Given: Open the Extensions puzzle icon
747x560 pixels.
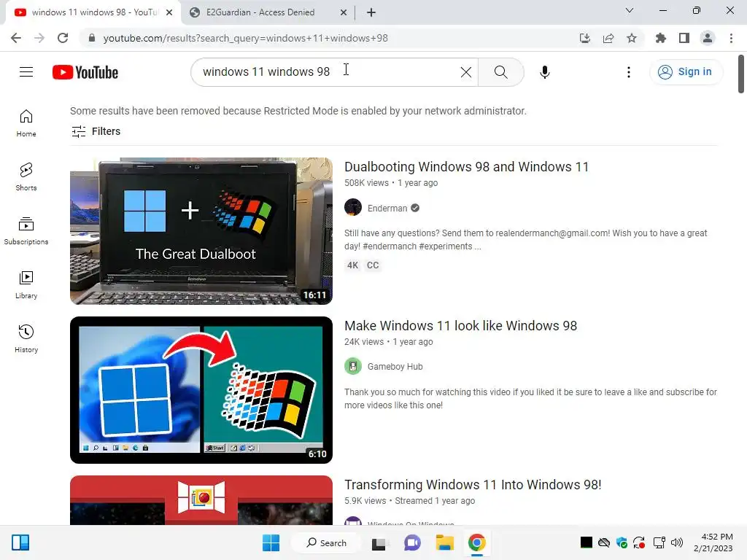Looking at the screenshot, I should pos(661,38).
